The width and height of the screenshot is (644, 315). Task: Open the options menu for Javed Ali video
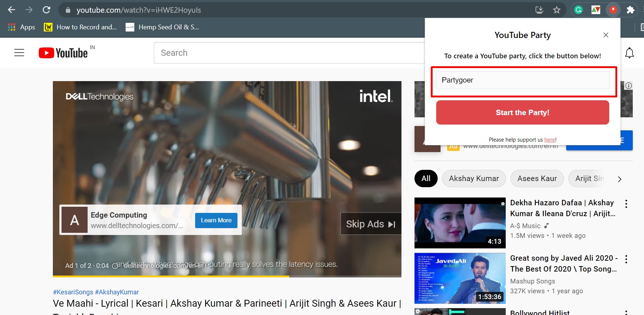pos(626,259)
